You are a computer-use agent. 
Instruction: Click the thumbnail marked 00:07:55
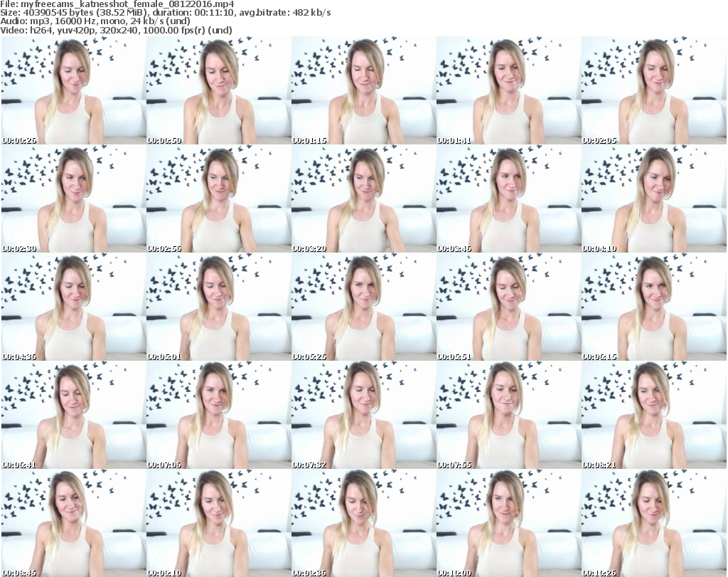click(508, 415)
